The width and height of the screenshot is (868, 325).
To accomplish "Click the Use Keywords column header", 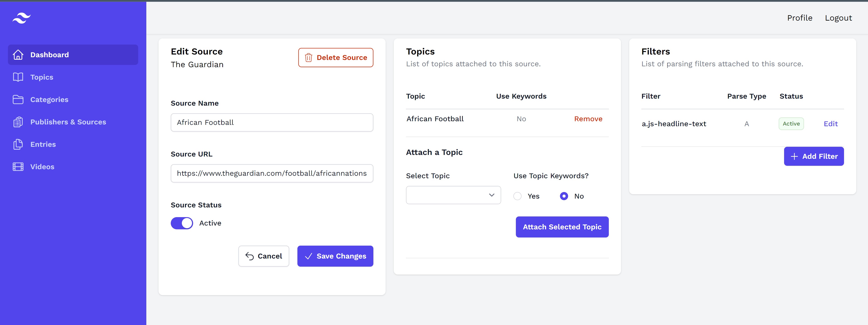I will [x=521, y=96].
